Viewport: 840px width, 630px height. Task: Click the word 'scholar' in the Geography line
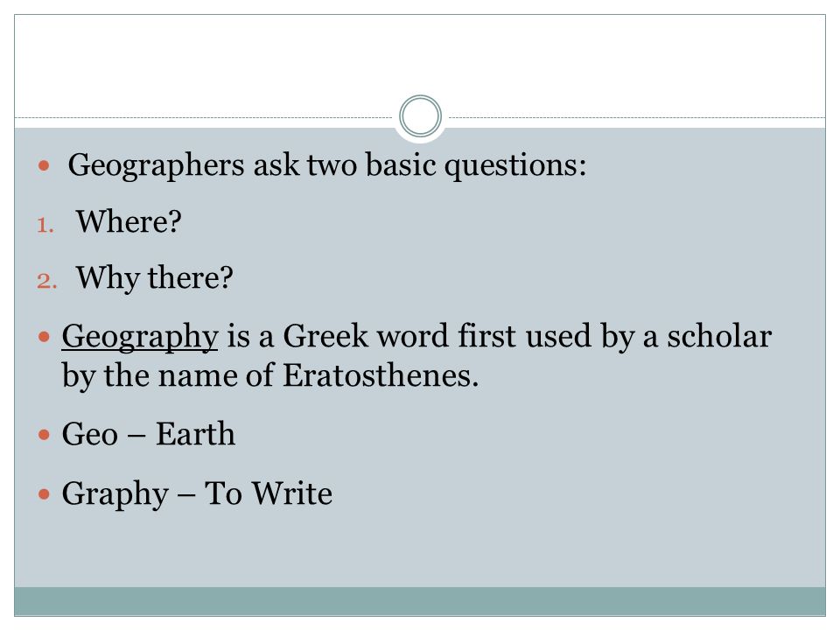(x=719, y=336)
